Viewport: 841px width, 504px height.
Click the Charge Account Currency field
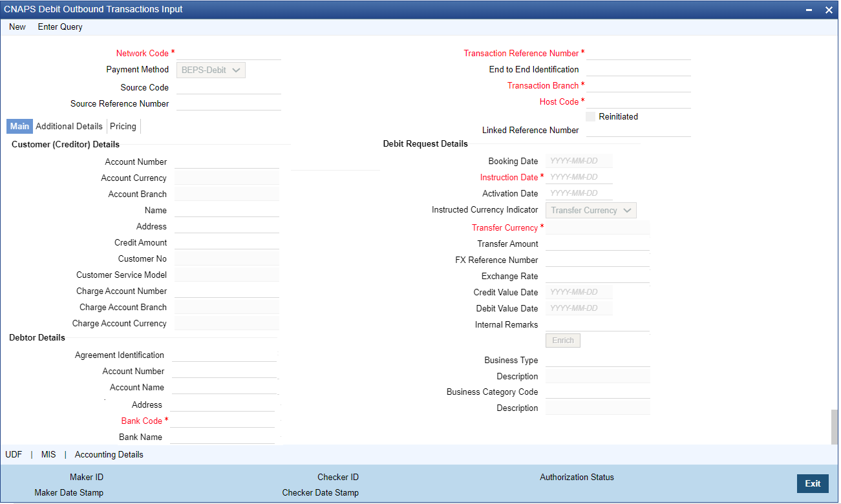tap(227, 323)
